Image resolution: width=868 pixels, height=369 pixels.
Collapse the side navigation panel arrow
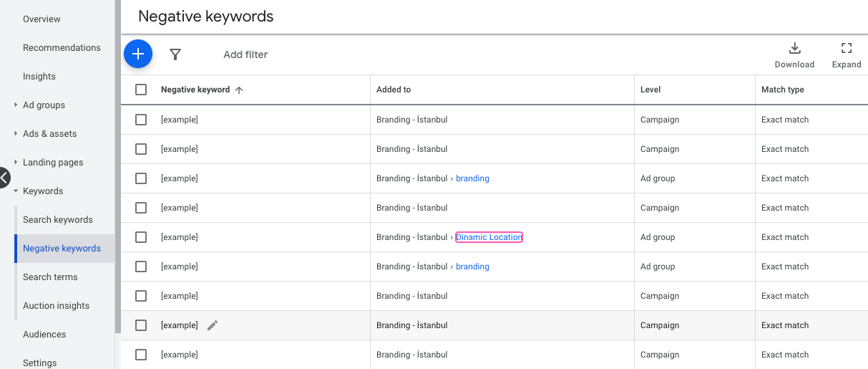click(x=4, y=177)
